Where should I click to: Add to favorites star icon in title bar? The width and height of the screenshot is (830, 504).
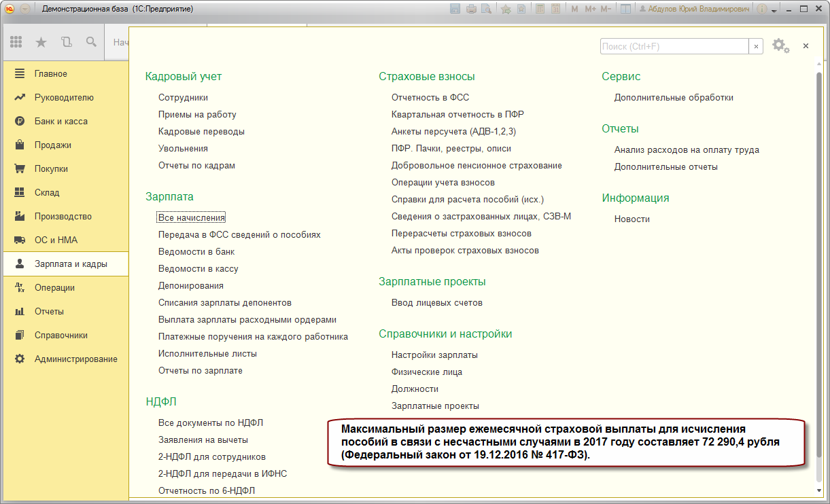click(x=506, y=9)
